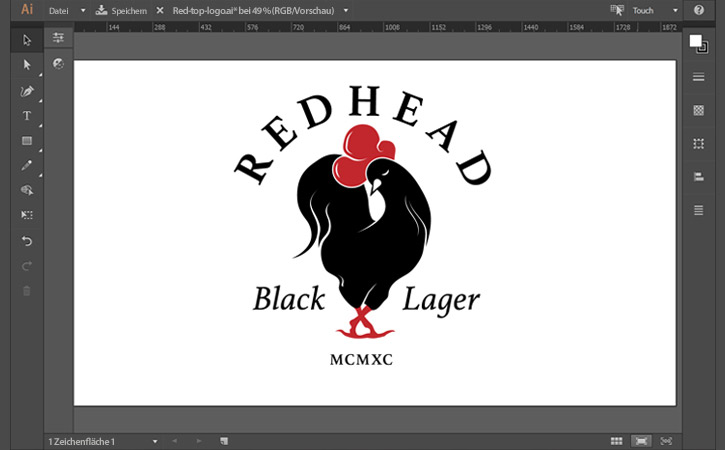This screenshot has width=725, height=450.
Task: Select the Type tool
Action: [27, 116]
